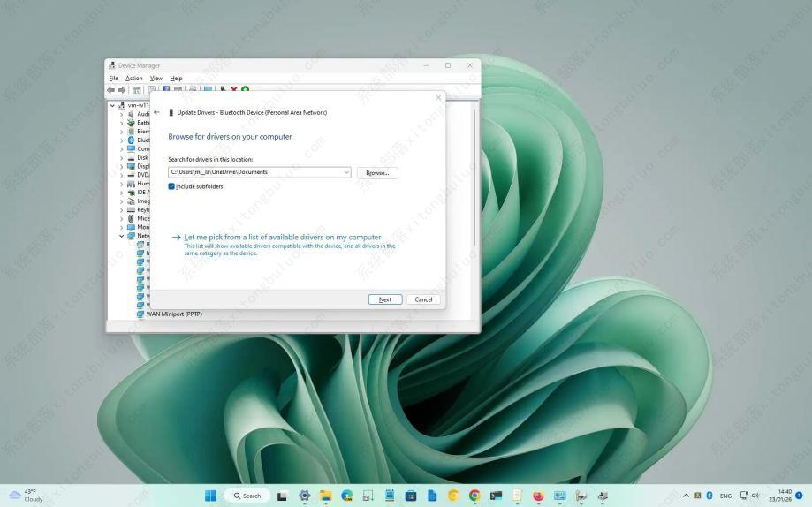Open the Action menu
The height and width of the screenshot is (507, 812).
click(x=133, y=78)
